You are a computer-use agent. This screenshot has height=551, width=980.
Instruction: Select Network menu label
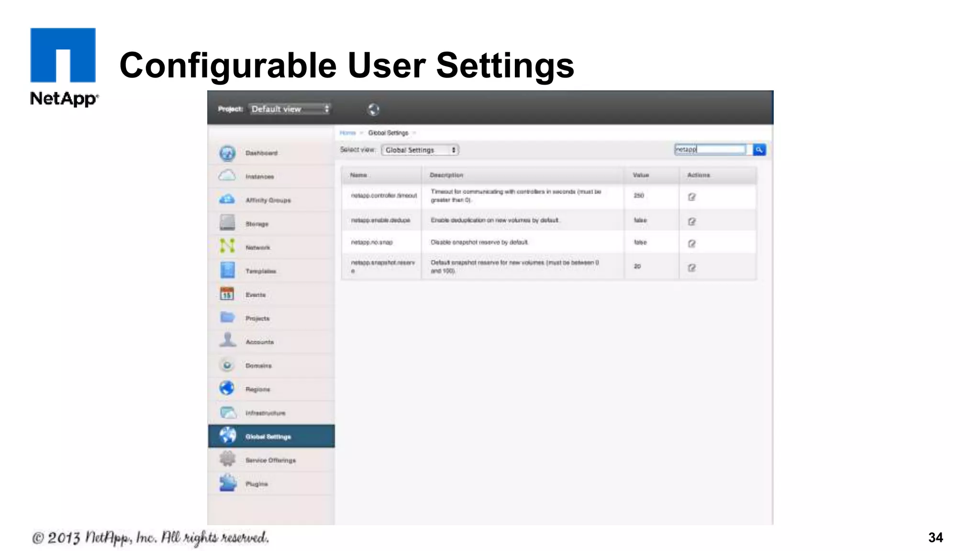[x=258, y=247]
